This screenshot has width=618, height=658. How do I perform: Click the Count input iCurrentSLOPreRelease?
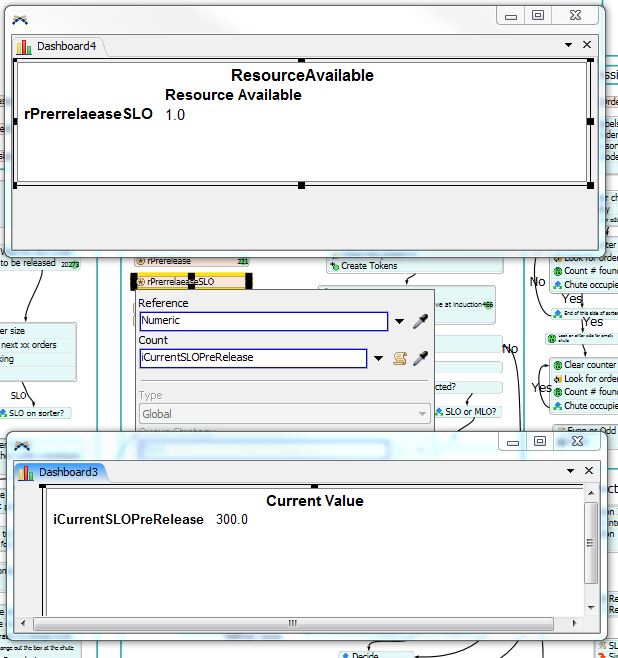point(253,358)
